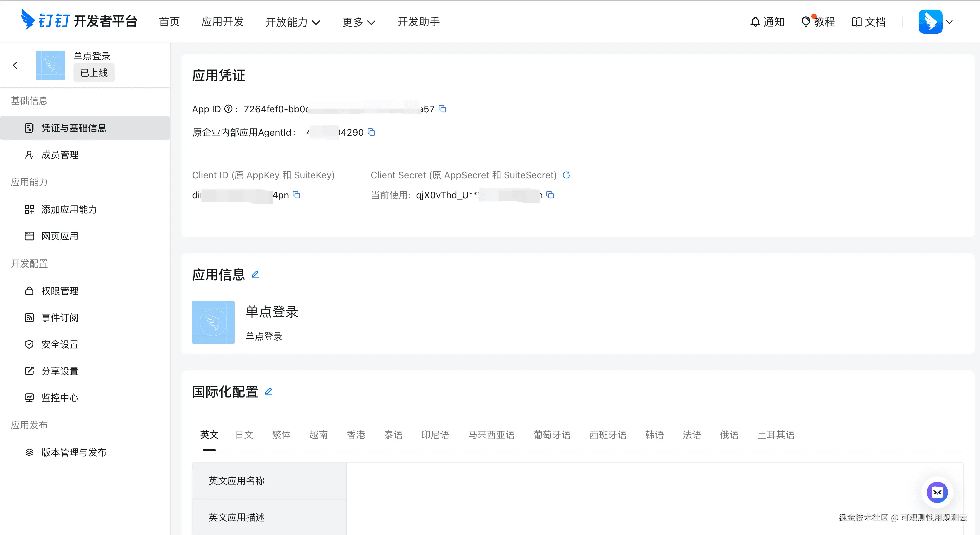The height and width of the screenshot is (535, 980).
Task: Reset Client Secret with refresh icon
Action: click(x=566, y=175)
